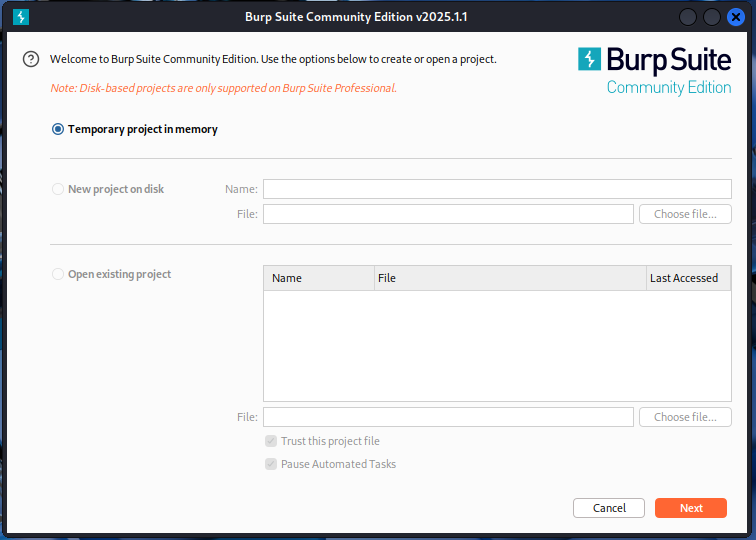Minimize the Burp Suite window
The image size is (756, 540).
pyautogui.click(x=688, y=17)
